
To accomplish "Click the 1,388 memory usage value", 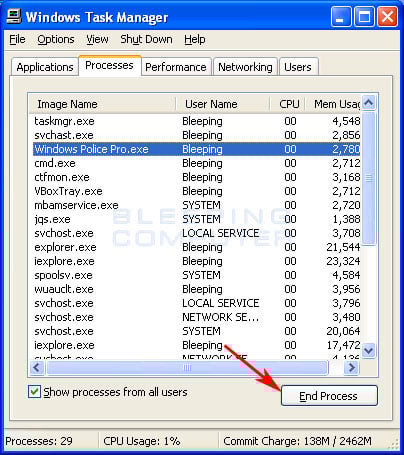I will [x=346, y=219].
